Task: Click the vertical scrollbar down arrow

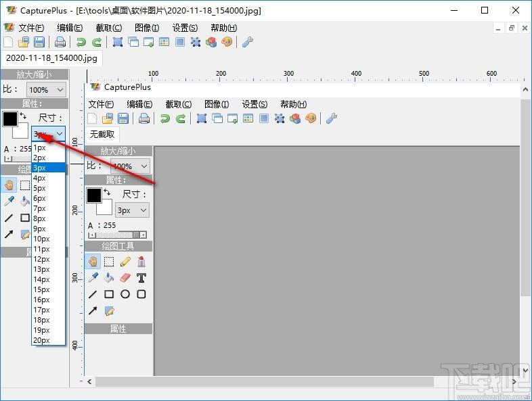Action: tap(525, 370)
